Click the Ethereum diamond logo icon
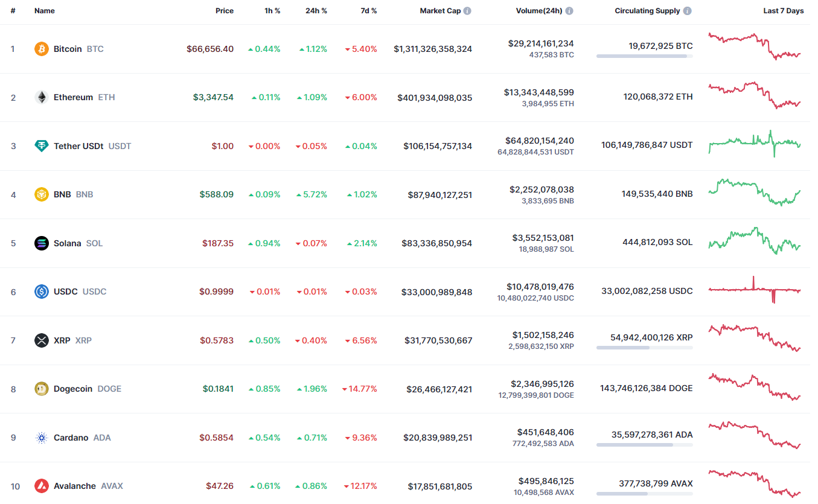The height and width of the screenshot is (504, 818). point(41,97)
